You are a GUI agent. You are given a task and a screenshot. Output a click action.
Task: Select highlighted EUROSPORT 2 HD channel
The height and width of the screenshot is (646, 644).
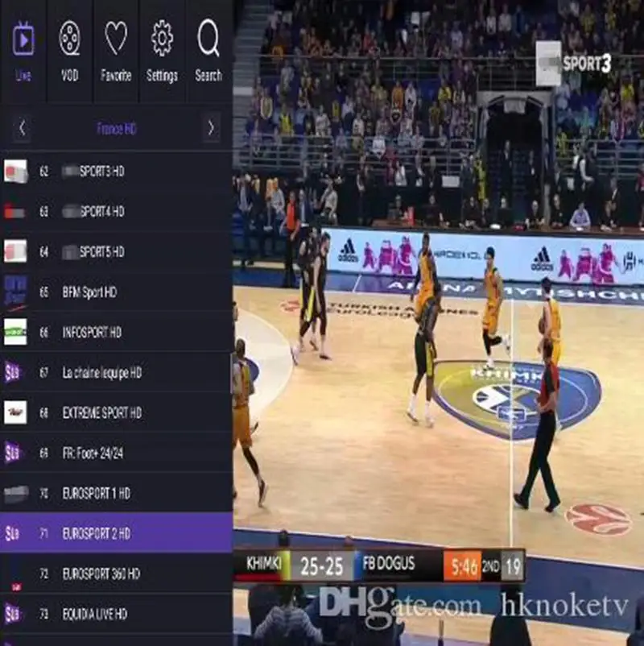(116, 533)
